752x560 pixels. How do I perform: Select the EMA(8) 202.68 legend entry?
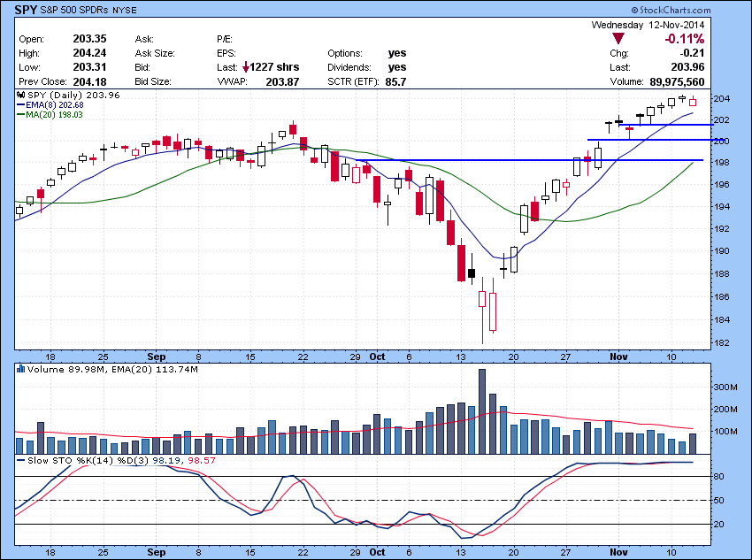pos(50,105)
